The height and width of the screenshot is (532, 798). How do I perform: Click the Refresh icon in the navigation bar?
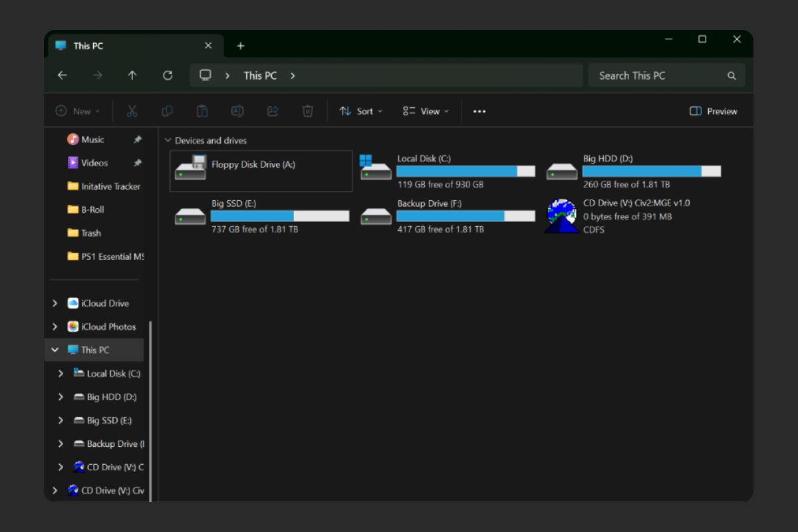167,75
